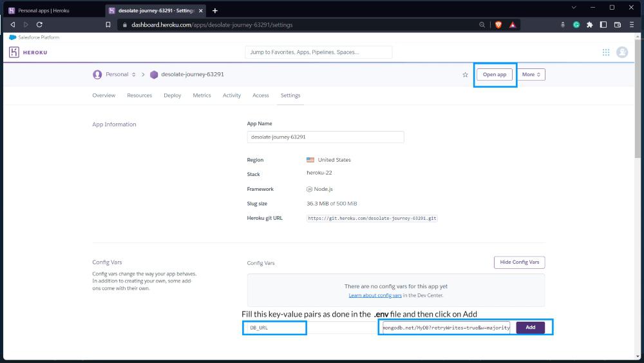
Task: Click the Heroku git URL text
Action: click(372, 219)
